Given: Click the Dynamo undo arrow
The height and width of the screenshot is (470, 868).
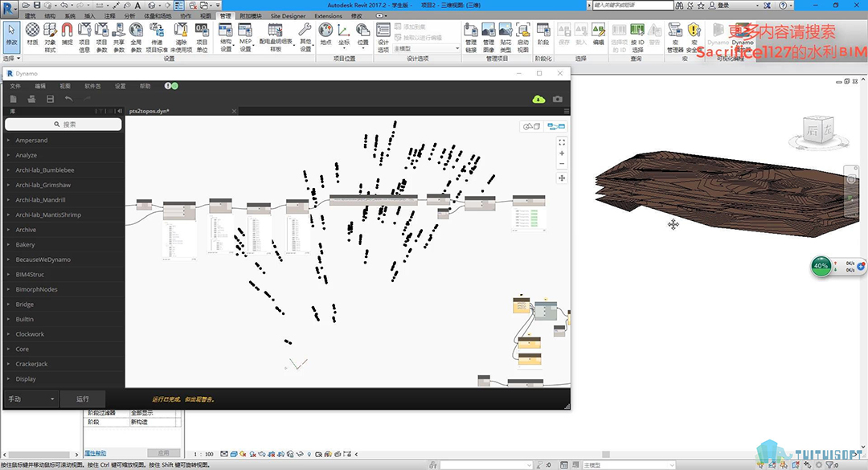Looking at the screenshot, I should [69, 99].
